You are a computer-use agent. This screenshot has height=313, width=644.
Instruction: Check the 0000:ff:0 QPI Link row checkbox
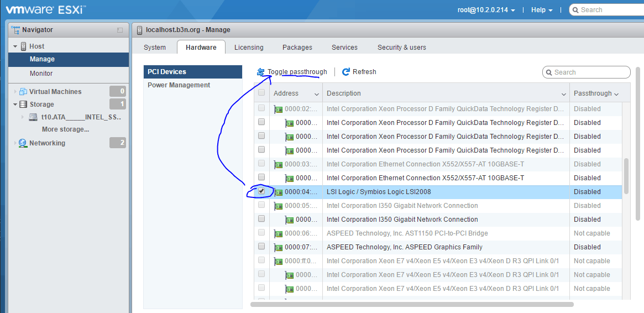click(261, 260)
